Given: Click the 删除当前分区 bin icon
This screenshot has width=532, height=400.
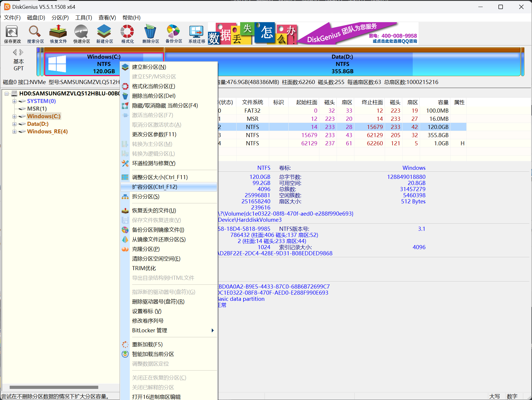Looking at the screenshot, I should pos(125,96).
